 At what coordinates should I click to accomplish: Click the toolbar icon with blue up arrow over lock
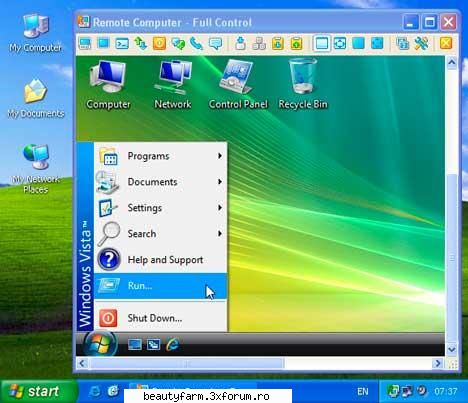click(240, 44)
